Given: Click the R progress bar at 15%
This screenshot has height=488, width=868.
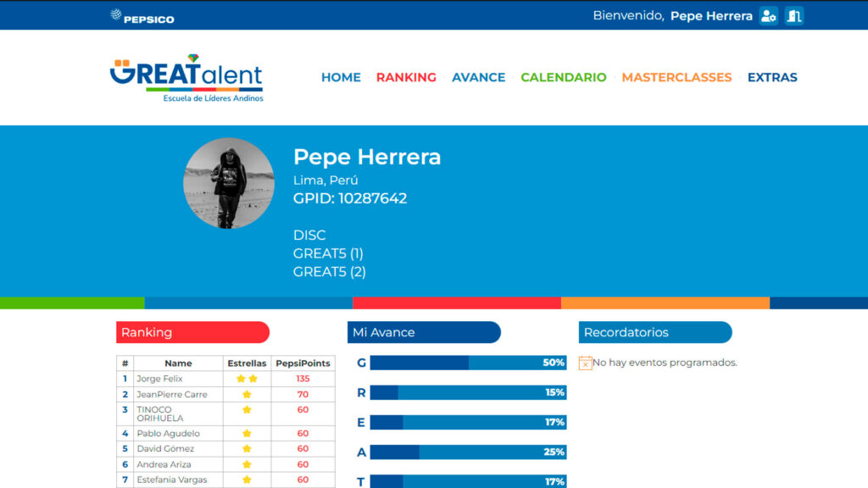Looking at the screenshot, I should [x=468, y=392].
